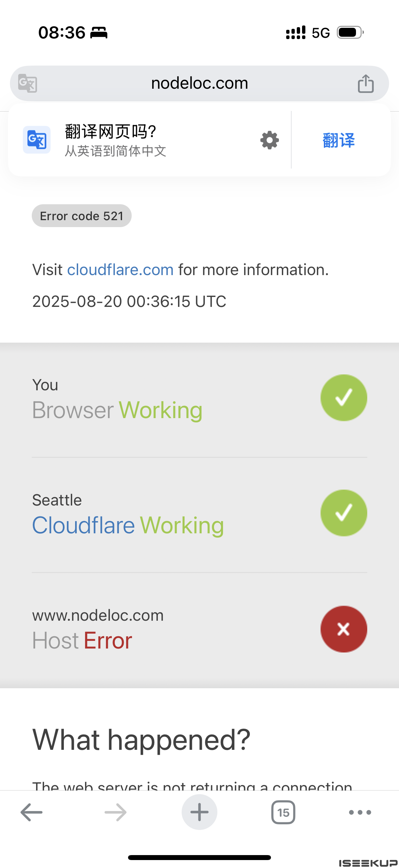Screen dimensions: 399x868
Task: Tap the 翻译 translate button
Action: point(339,140)
